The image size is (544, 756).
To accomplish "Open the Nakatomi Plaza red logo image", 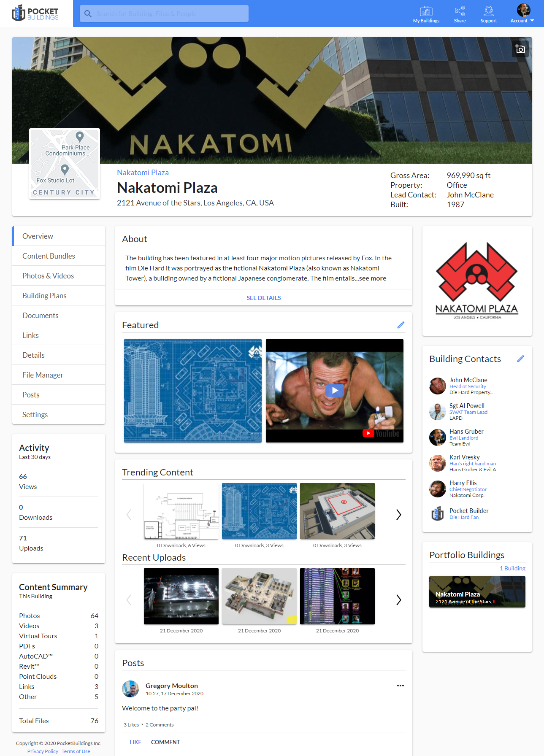I will point(477,281).
